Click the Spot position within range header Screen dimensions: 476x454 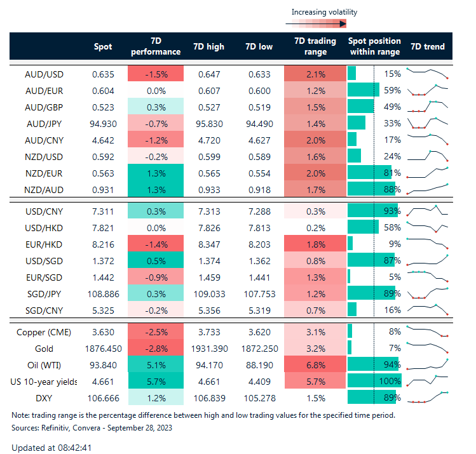click(374, 46)
